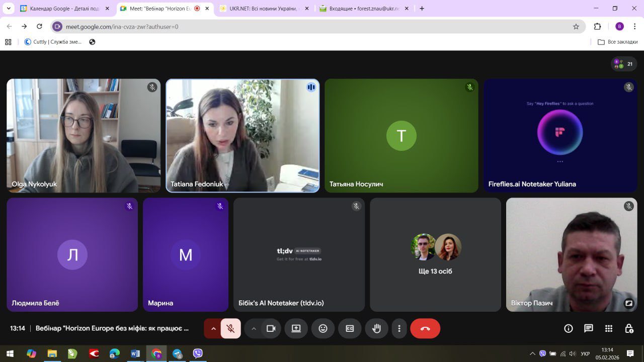The width and height of the screenshot is (644, 362).
Task: Show the 21 participants list
Action: pyautogui.click(x=624, y=64)
